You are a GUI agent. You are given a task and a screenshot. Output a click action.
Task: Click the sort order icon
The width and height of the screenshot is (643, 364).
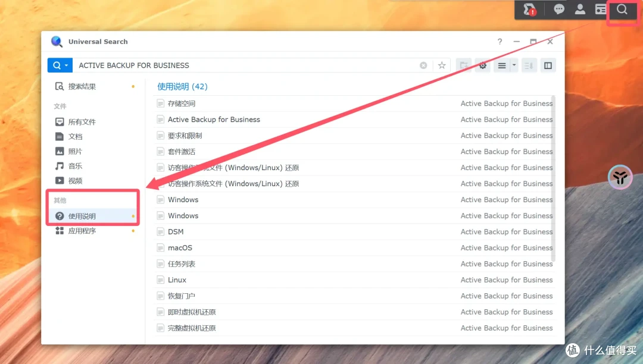529,65
